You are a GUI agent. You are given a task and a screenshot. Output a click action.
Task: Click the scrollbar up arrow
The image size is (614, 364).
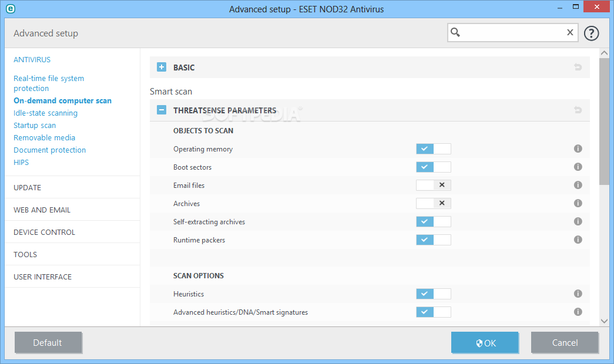[x=604, y=53]
